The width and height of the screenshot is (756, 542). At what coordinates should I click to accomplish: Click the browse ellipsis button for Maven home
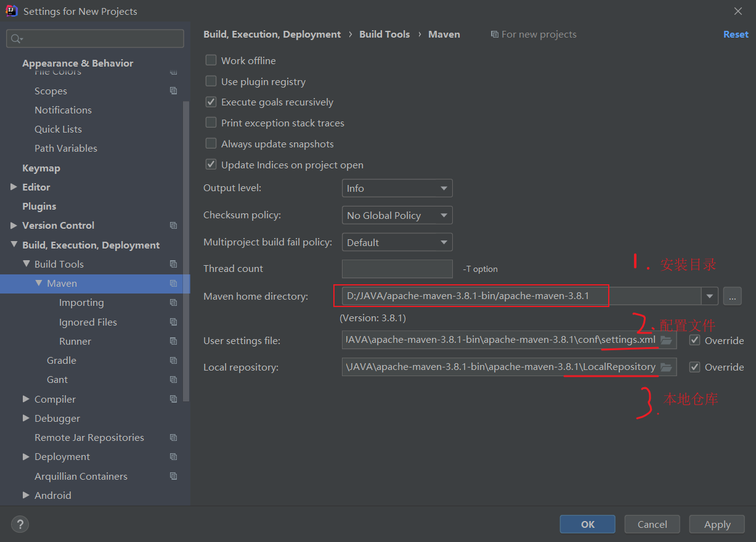pos(732,296)
